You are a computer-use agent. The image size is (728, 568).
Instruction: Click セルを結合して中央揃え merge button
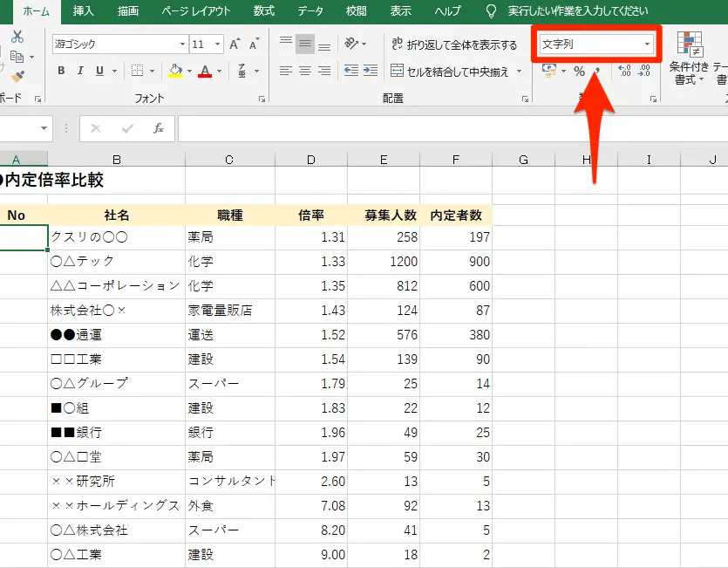coord(450,72)
